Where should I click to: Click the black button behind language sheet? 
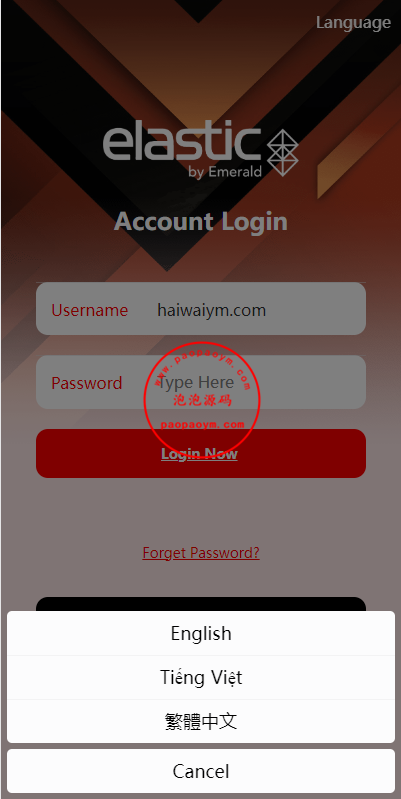201,604
